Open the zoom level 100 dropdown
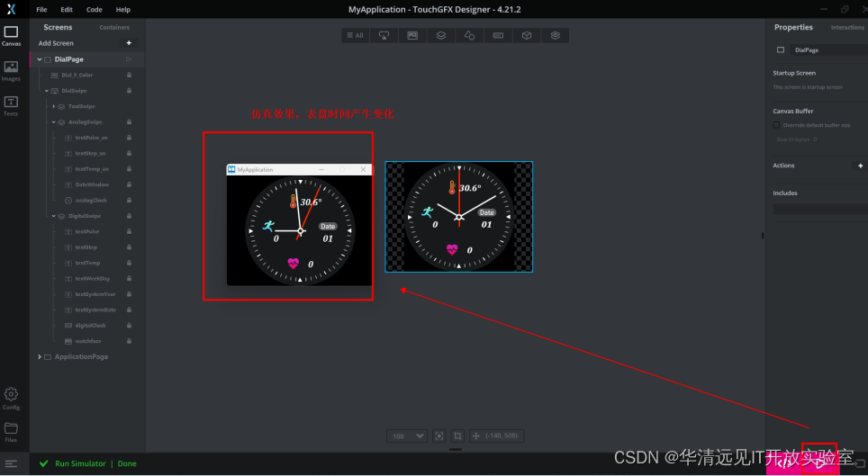The image size is (868, 476). [407, 436]
